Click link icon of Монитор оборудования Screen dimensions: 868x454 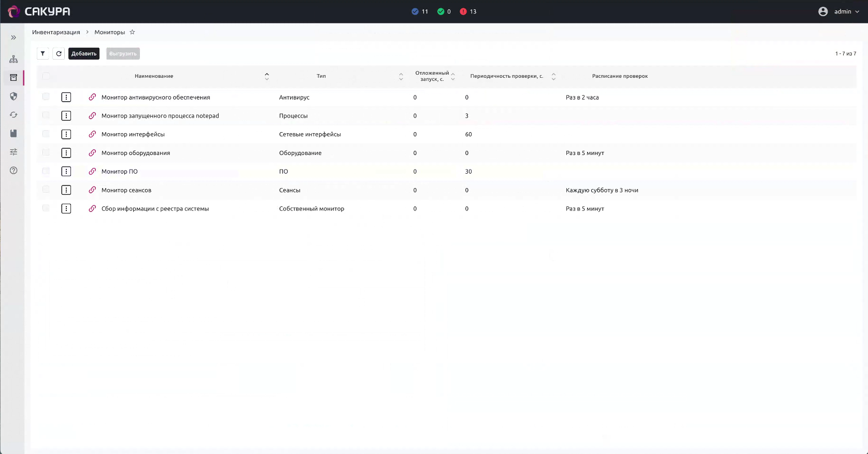tap(92, 153)
